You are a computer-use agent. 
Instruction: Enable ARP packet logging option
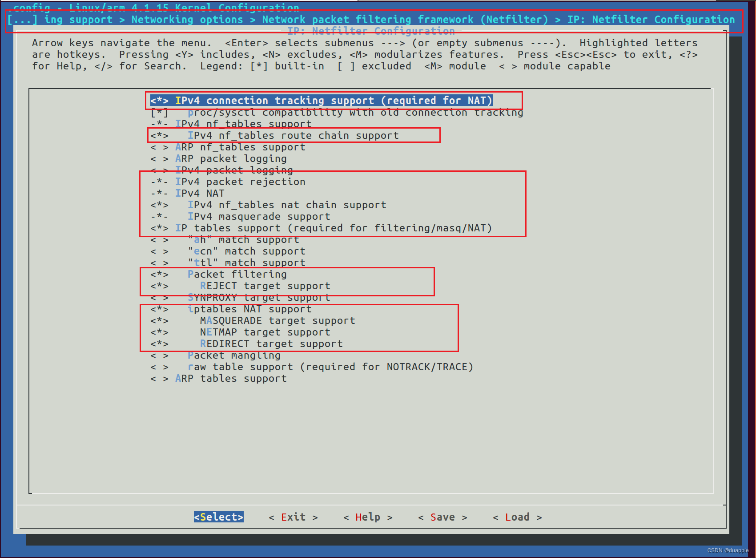pos(218,158)
